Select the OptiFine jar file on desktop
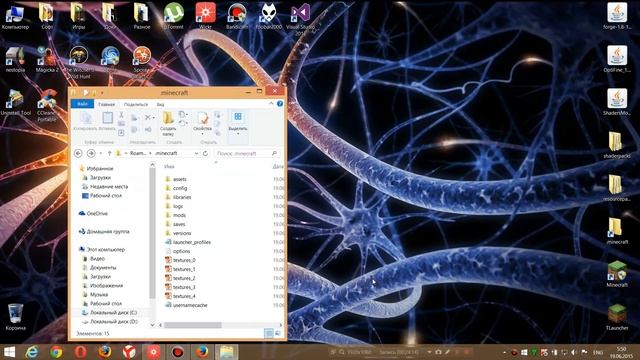The image size is (640, 360). 617,59
